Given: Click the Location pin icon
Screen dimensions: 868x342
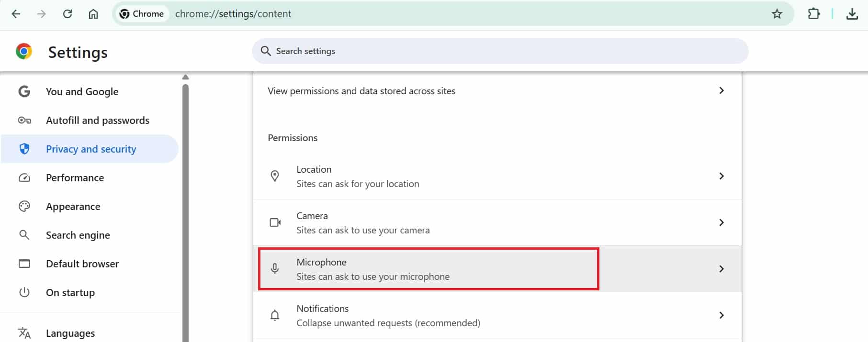Looking at the screenshot, I should click(275, 176).
